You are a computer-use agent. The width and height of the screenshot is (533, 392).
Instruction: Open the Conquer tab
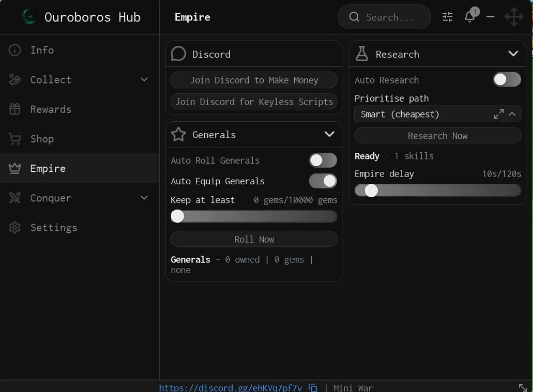pos(80,198)
